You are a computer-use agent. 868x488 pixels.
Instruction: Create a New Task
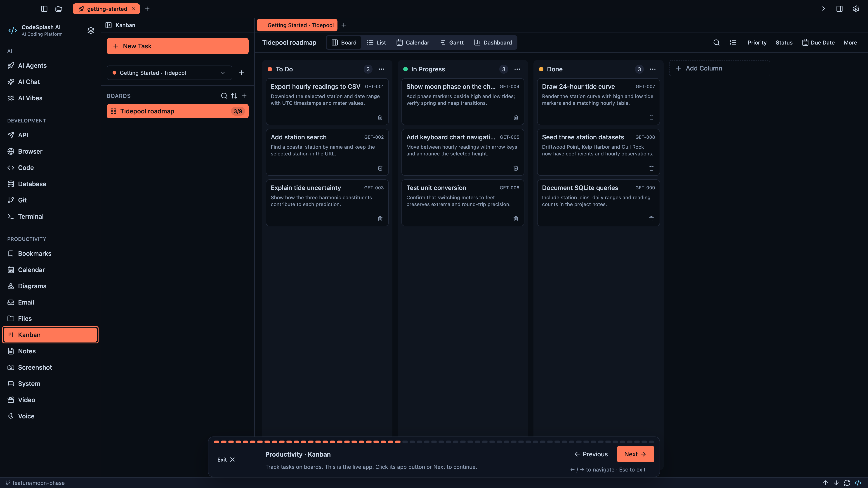coord(178,46)
